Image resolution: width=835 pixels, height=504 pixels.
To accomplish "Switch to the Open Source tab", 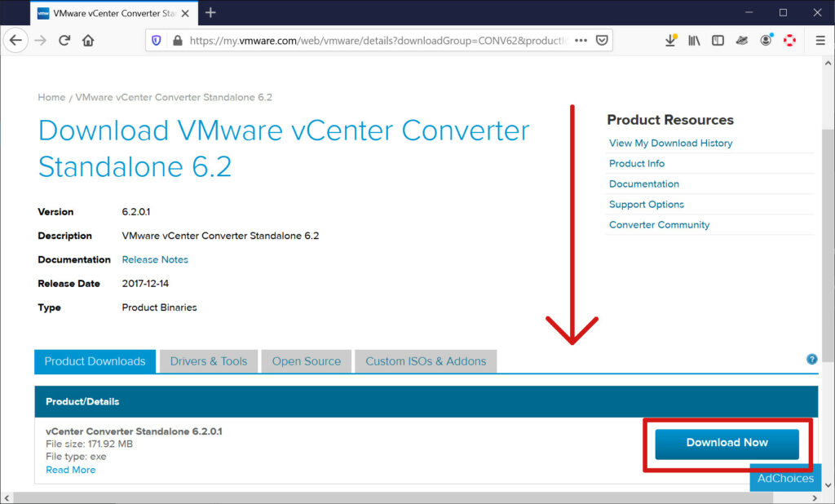I will 307,361.
